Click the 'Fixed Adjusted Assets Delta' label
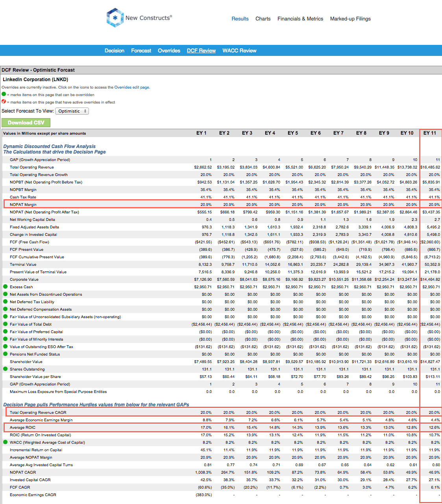 (x=34, y=227)
